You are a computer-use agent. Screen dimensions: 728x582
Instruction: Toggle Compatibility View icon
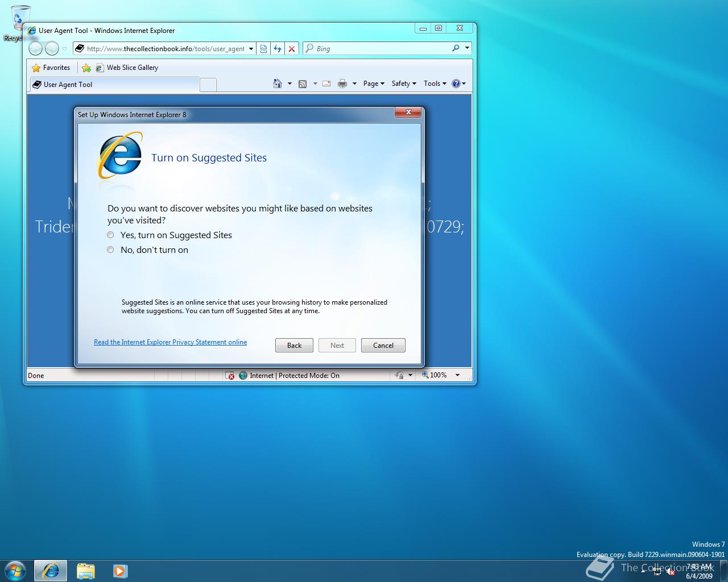coord(263,49)
